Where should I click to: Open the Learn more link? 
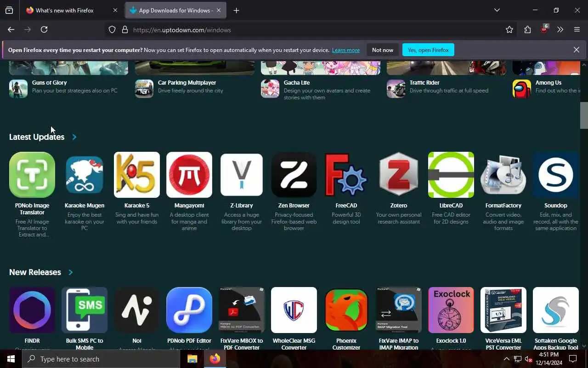[346, 50]
